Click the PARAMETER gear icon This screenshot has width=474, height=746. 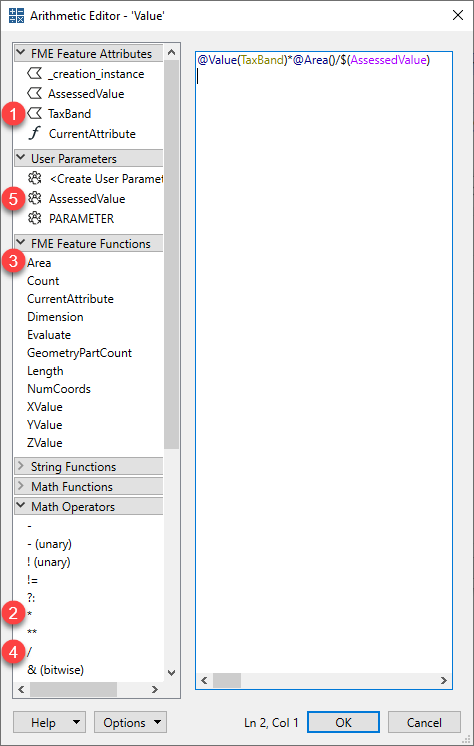(x=35, y=218)
